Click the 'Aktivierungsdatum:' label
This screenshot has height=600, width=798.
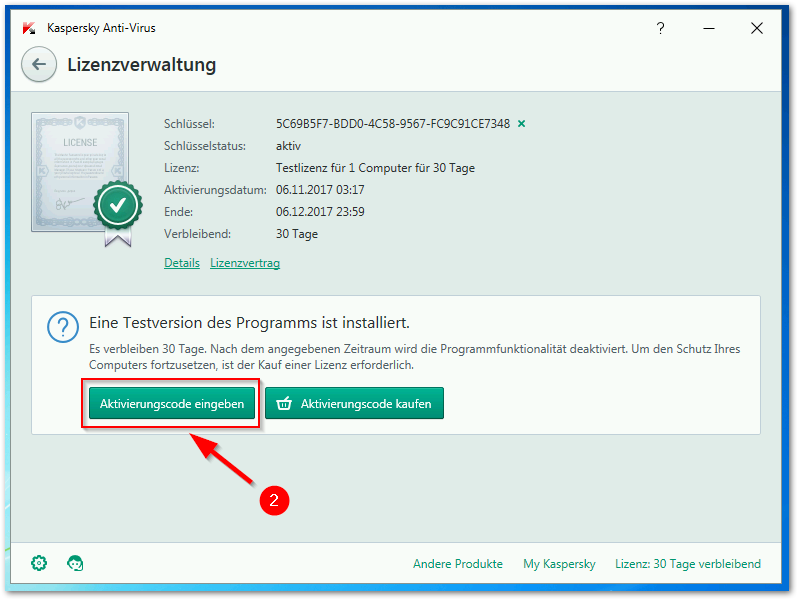[215, 190]
